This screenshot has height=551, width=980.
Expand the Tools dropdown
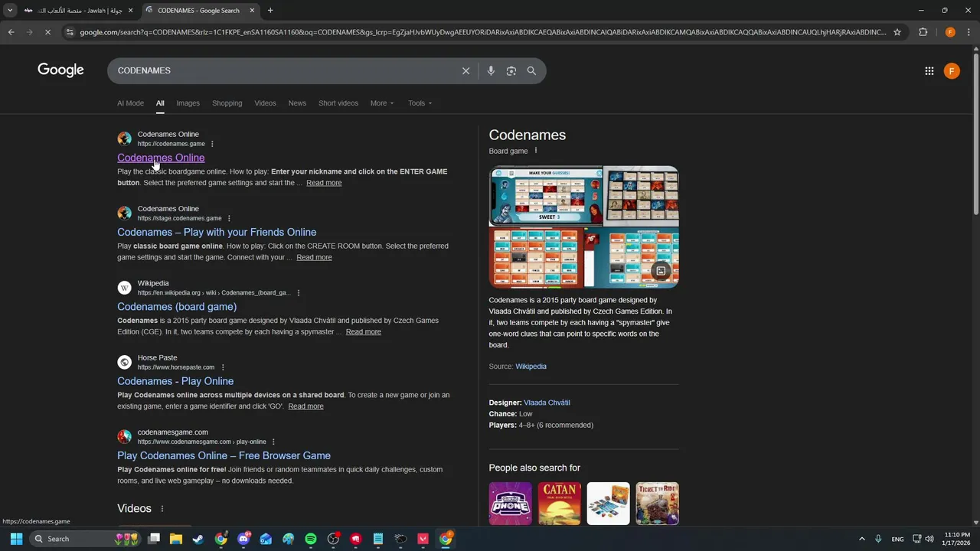coord(420,103)
